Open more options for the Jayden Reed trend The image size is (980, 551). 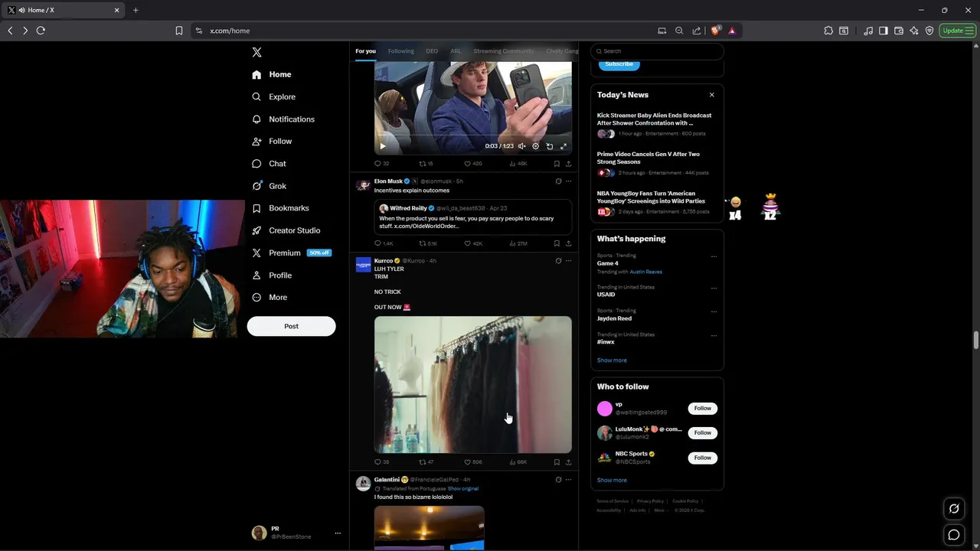point(714,311)
